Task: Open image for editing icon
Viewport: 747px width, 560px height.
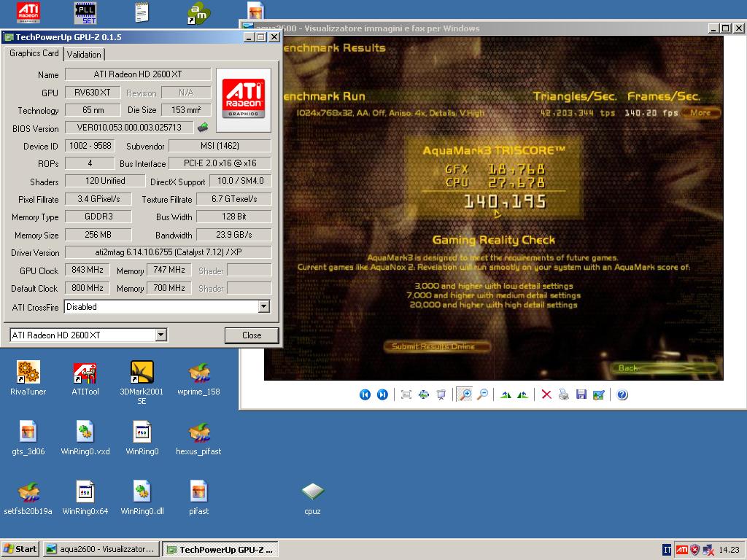Action: tap(599, 394)
